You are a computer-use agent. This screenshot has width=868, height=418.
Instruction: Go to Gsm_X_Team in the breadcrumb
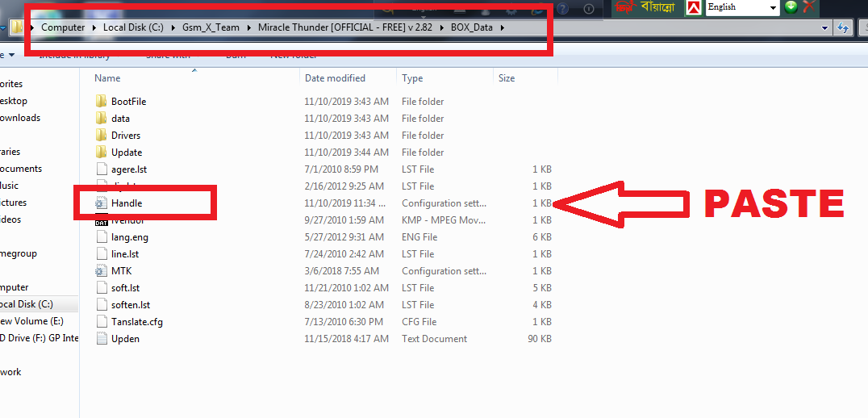(x=211, y=27)
